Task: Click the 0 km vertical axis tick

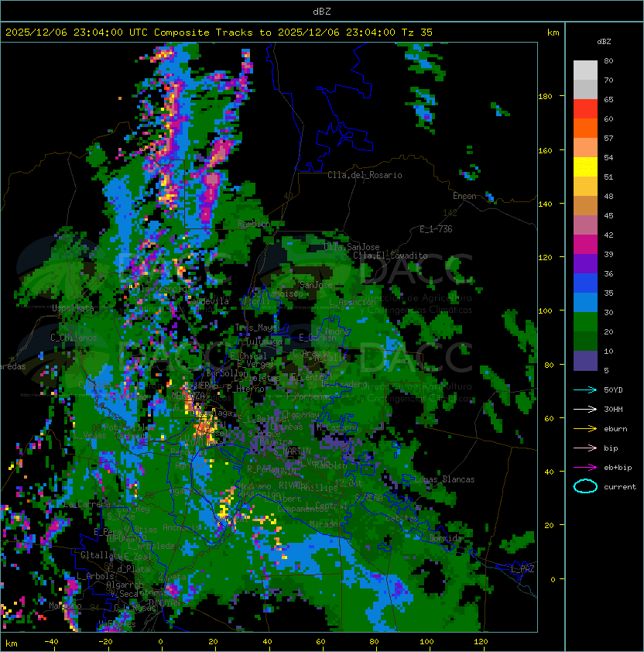Action: tap(553, 579)
